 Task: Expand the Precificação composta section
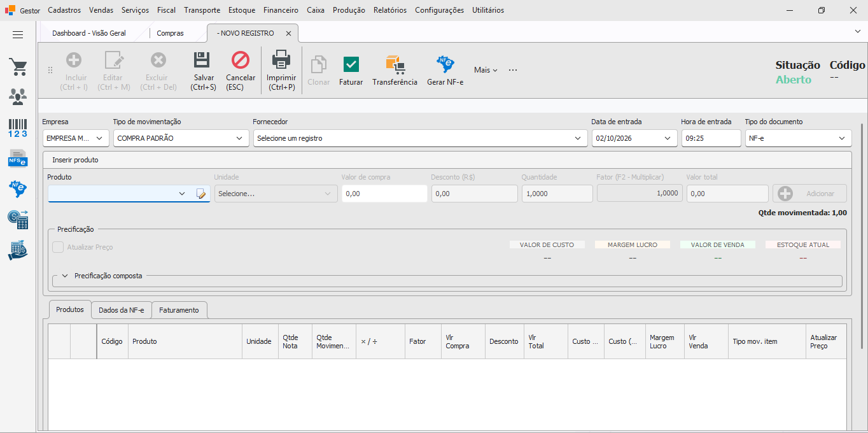(65, 276)
